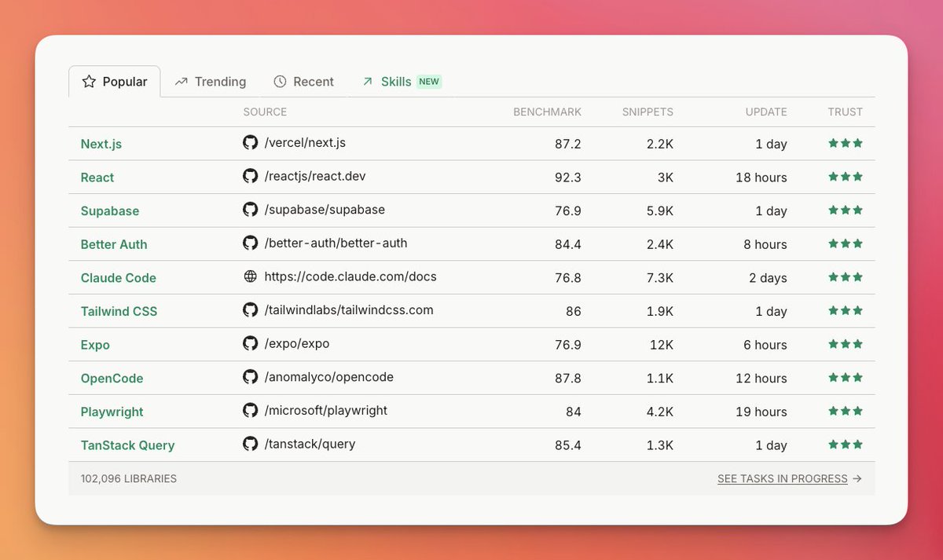Image resolution: width=943 pixels, height=560 pixels.
Task: Click globe icon for code.claude.com docs
Action: [250, 276]
